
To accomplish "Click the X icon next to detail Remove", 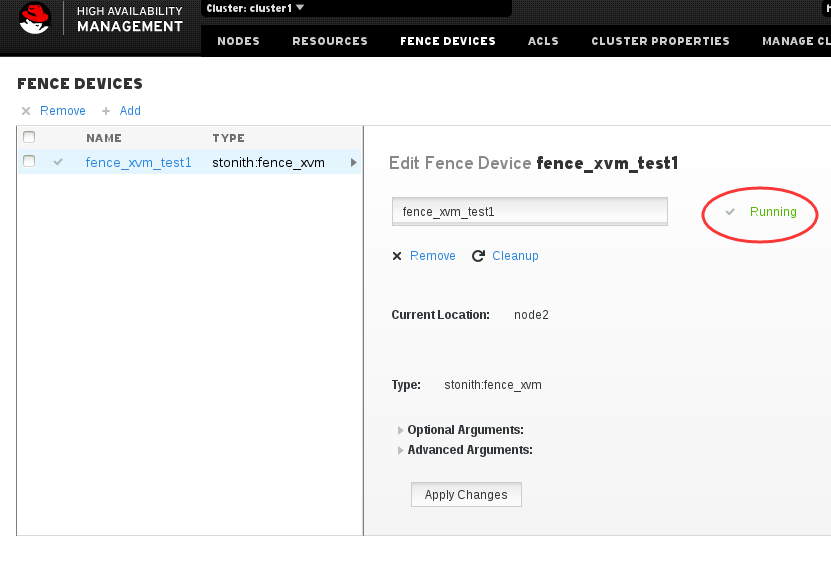I will (396, 256).
